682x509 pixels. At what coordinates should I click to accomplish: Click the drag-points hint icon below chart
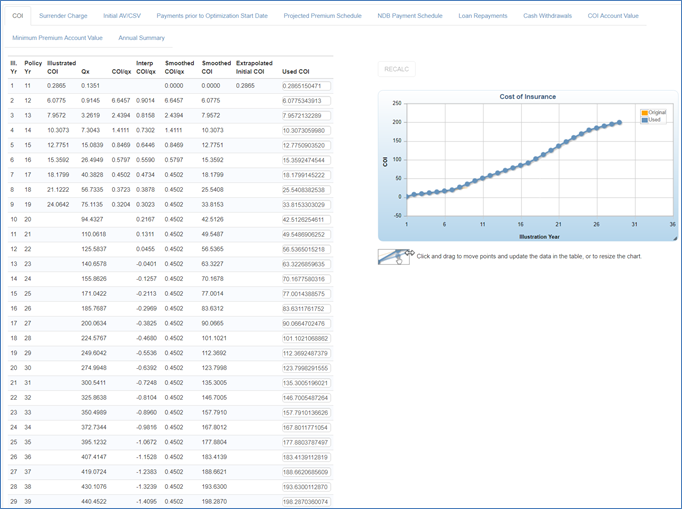pos(396,257)
